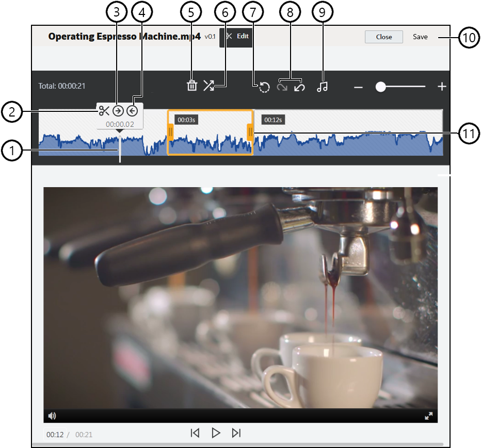The image size is (481, 448).
Task: Close the video editor
Action: [x=383, y=37]
